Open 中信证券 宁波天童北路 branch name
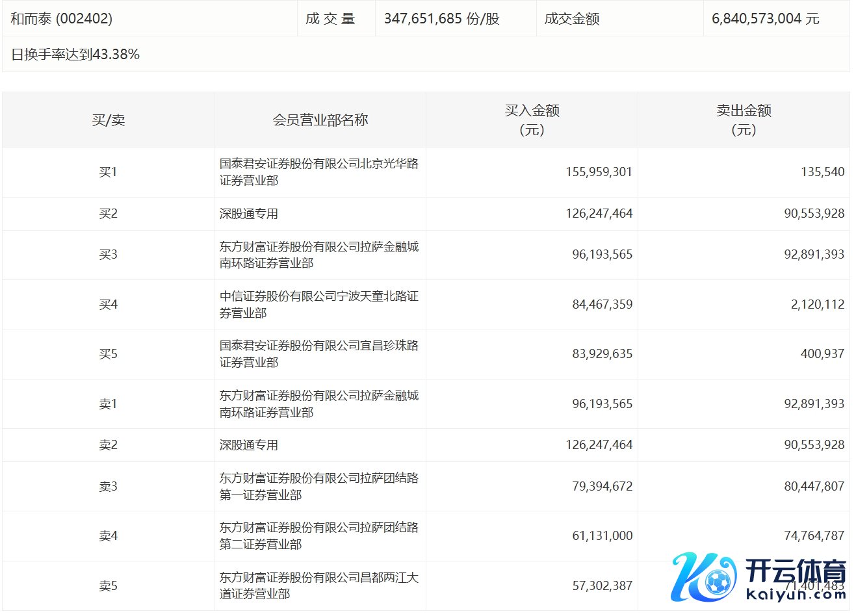This screenshot has height=616, width=856. pyautogui.click(x=318, y=305)
